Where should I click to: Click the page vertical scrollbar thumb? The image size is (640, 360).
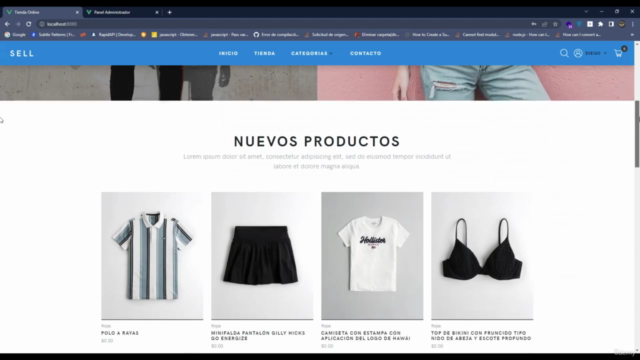637,134
